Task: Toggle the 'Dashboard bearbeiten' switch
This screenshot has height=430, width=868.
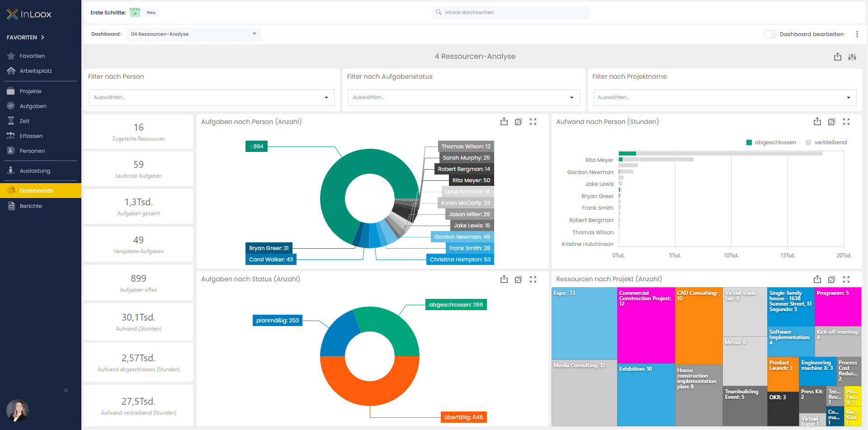Action: (770, 34)
